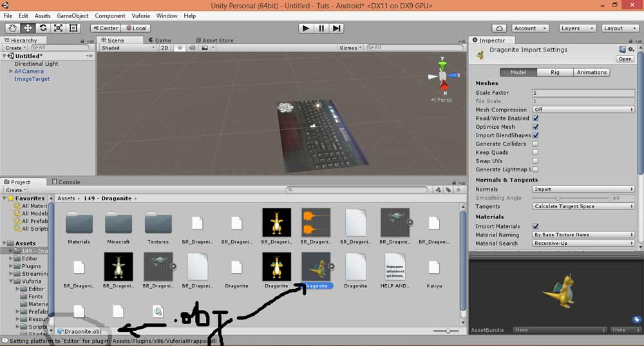Open Material Naming dropdown
The width and height of the screenshot is (644, 346).
pyautogui.click(x=583, y=235)
